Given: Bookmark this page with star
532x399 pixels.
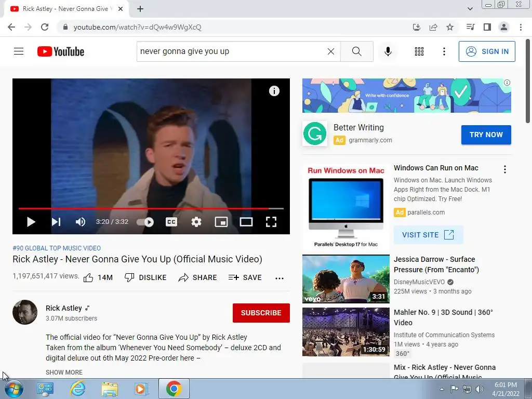Looking at the screenshot, I should pos(450,27).
